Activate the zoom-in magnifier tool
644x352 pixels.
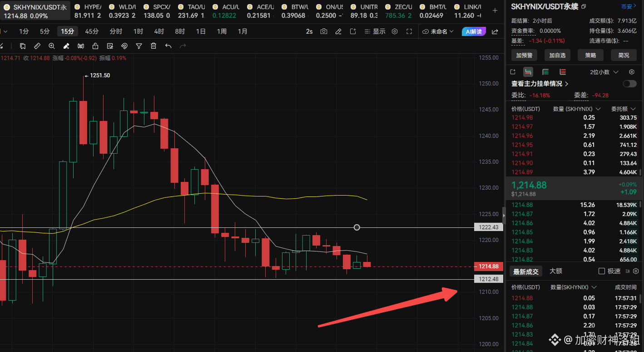(52, 46)
